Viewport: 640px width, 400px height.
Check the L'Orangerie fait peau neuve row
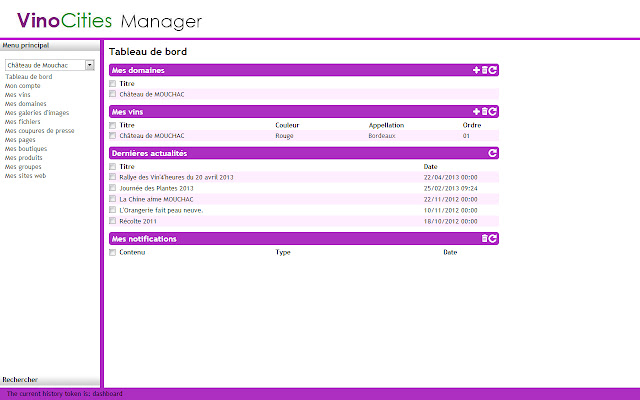coord(113,210)
